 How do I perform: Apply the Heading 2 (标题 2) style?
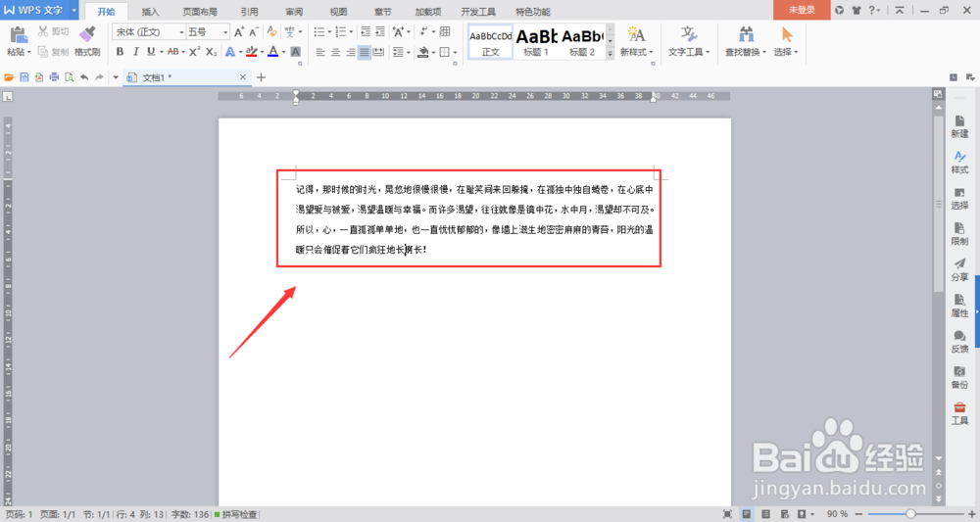[x=582, y=42]
